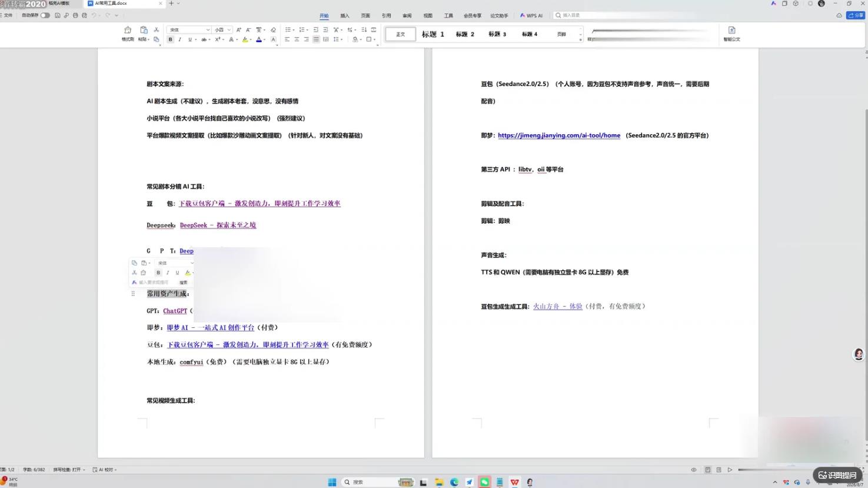Screen dimensions: 868x488
Task: Open WPS Office from the taskbar
Action: pos(514,482)
